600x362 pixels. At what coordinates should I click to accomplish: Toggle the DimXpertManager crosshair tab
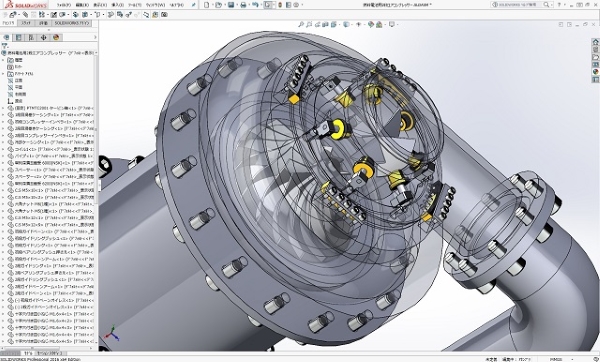(x=43, y=38)
